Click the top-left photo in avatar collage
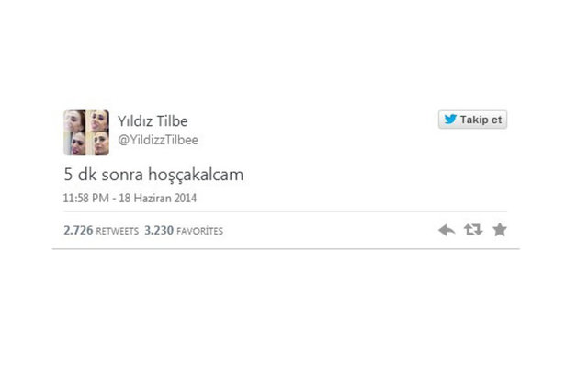 (x=74, y=120)
